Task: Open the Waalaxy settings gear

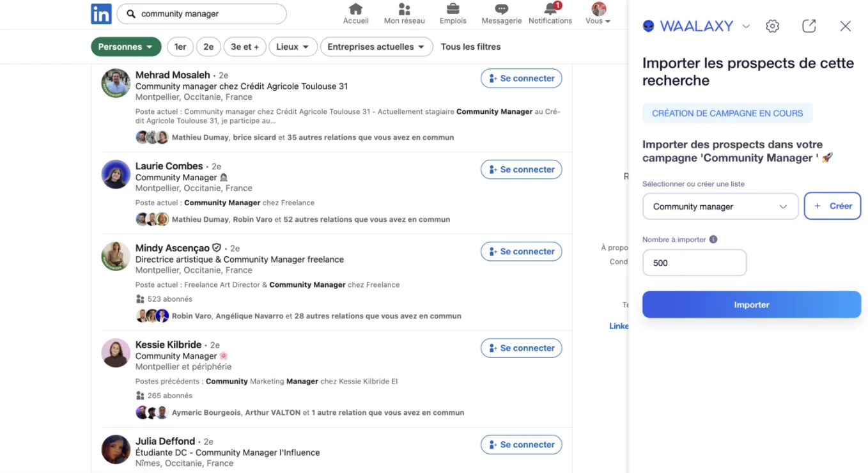Action: [773, 26]
